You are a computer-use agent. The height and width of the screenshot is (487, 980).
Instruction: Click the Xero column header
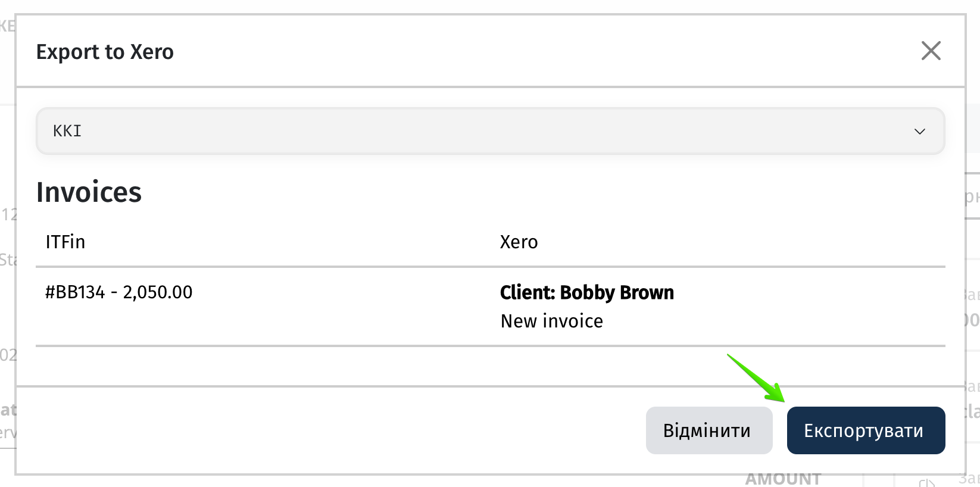tap(519, 242)
